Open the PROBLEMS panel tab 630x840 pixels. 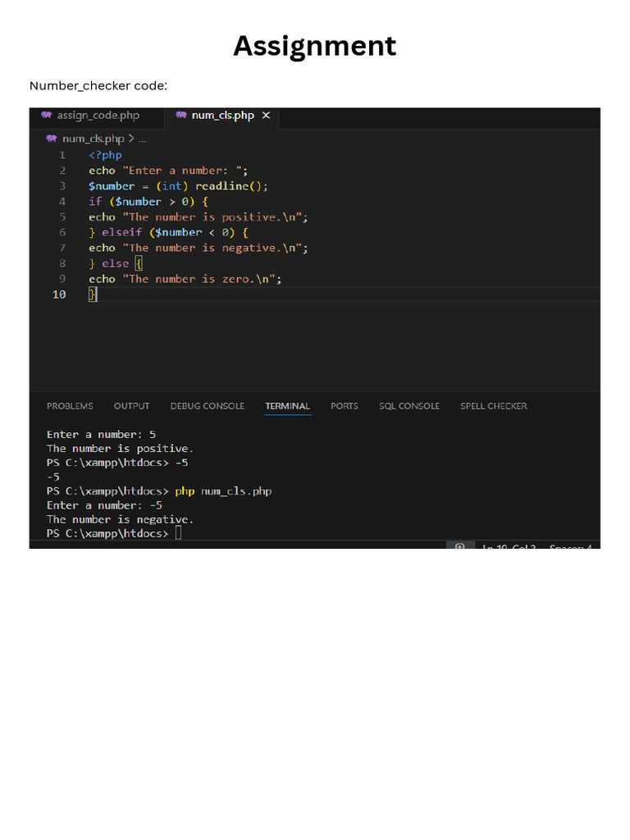click(x=70, y=406)
